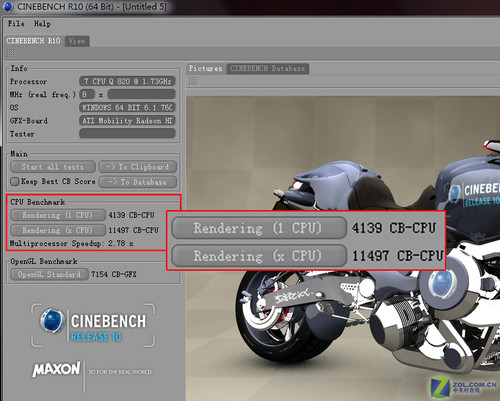The width and height of the screenshot is (500, 401).
Task: Click the MAXON logo
Action: click(56, 370)
